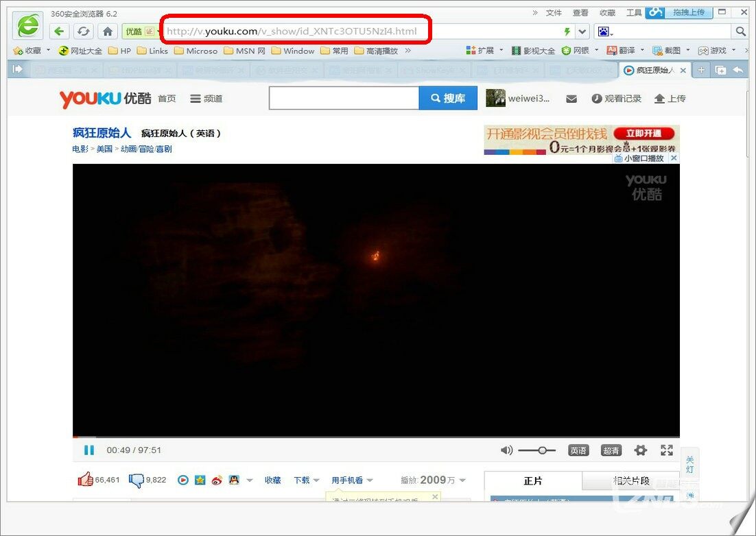Share to QQ penguin icon
The width and height of the screenshot is (756, 536).
pos(234,480)
